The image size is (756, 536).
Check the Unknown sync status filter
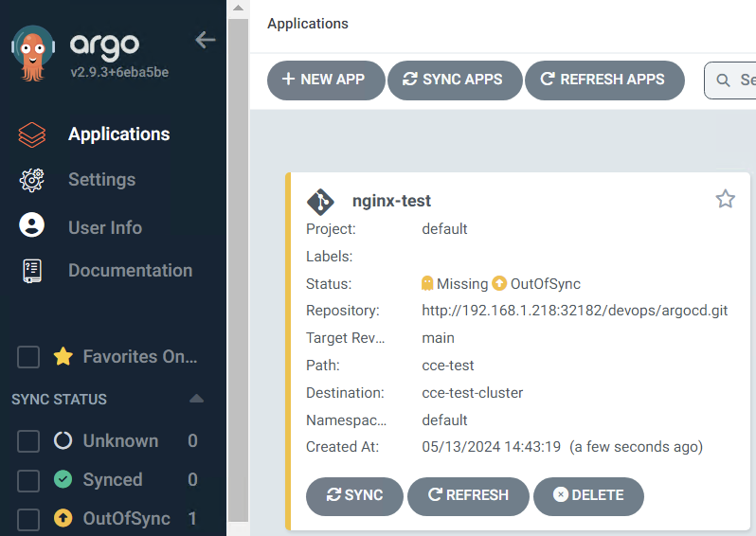(x=28, y=441)
